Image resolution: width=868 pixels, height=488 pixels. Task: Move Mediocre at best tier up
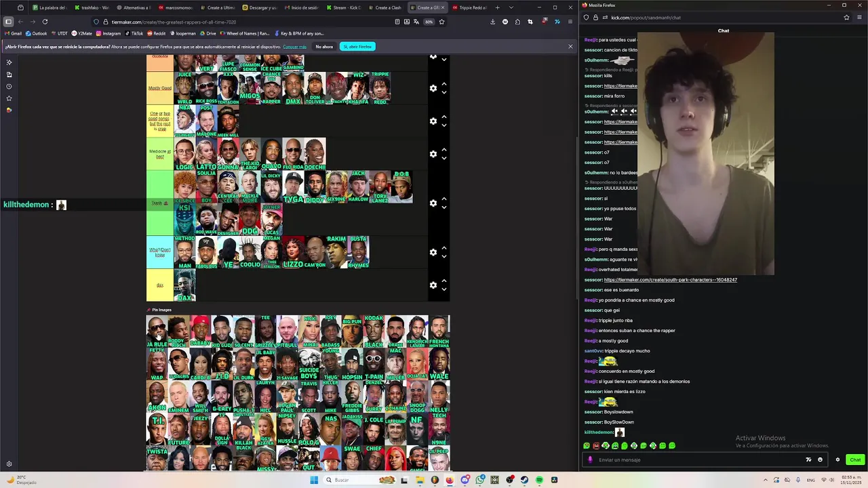coord(444,150)
